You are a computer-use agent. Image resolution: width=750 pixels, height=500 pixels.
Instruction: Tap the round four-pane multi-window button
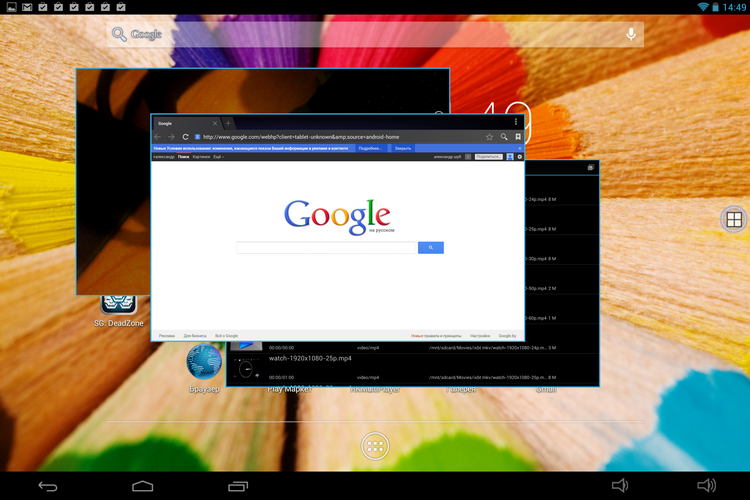pos(734,219)
